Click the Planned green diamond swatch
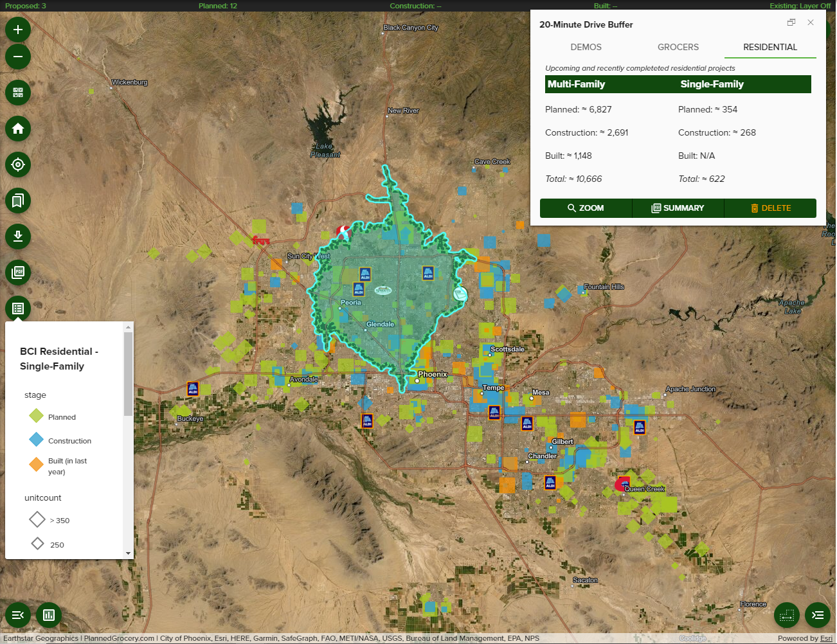837x644 pixels. click(x=36, y=416)
